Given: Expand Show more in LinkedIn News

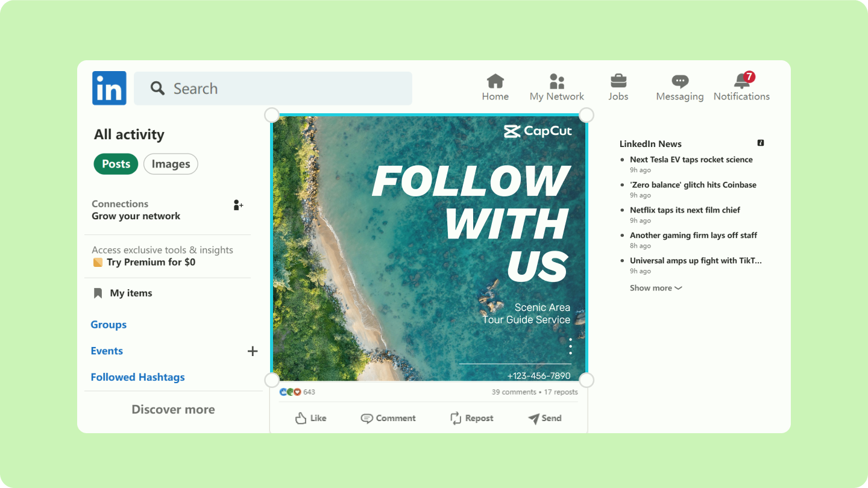Looking at the screenshot, I should point(656,288).
